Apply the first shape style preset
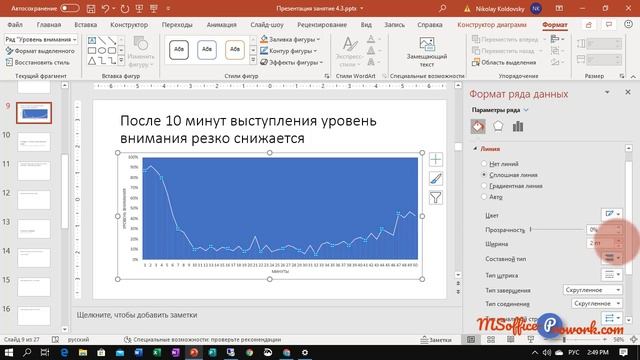The height and width of the screenshot is (360, 640). tap(179, 50)
